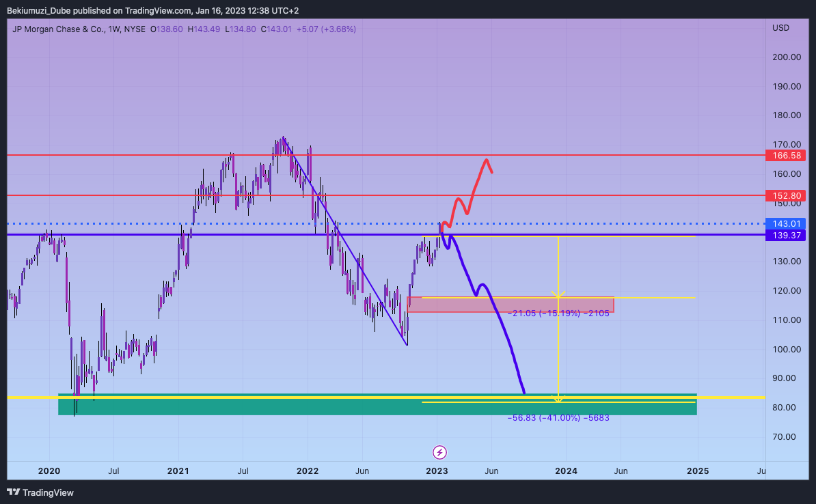The width and height of the screenshot is (816, 504).
Task: Click the high value H143.49
Action: coord(204,29)
